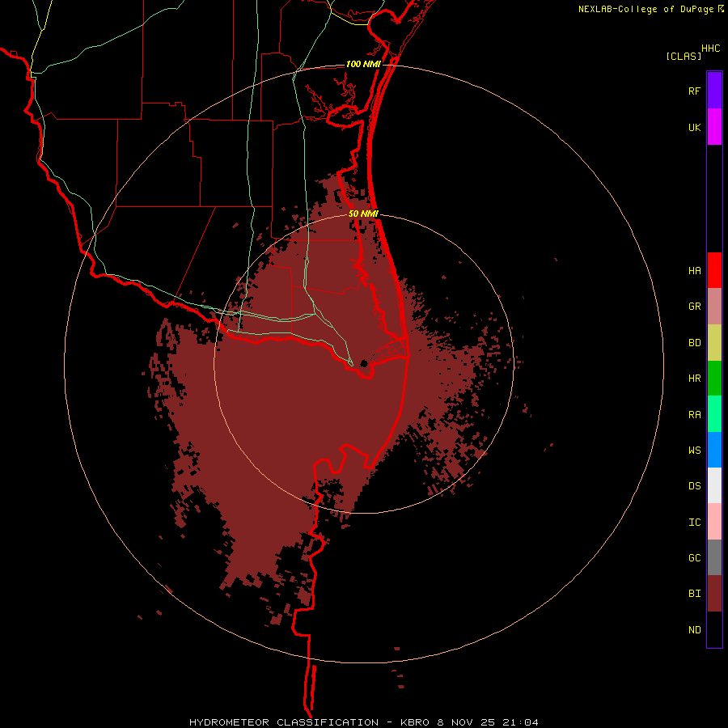Click the 'DS' legend label

(x=694, y=485)
